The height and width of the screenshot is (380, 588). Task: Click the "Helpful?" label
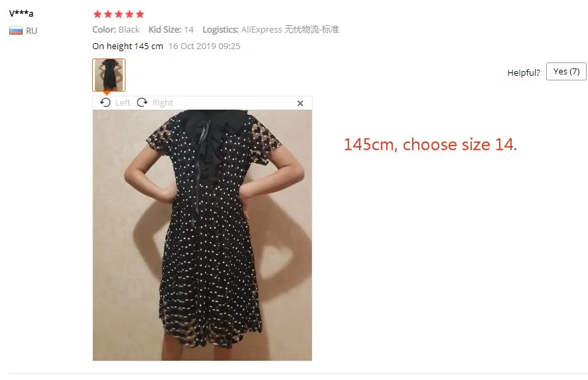pyautogui.click(x=524, y=72)
